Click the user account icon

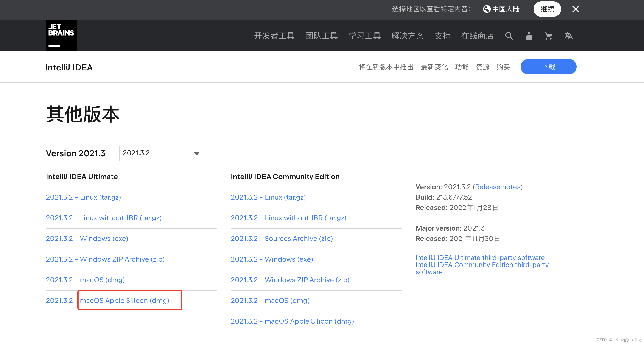[529, 36]
